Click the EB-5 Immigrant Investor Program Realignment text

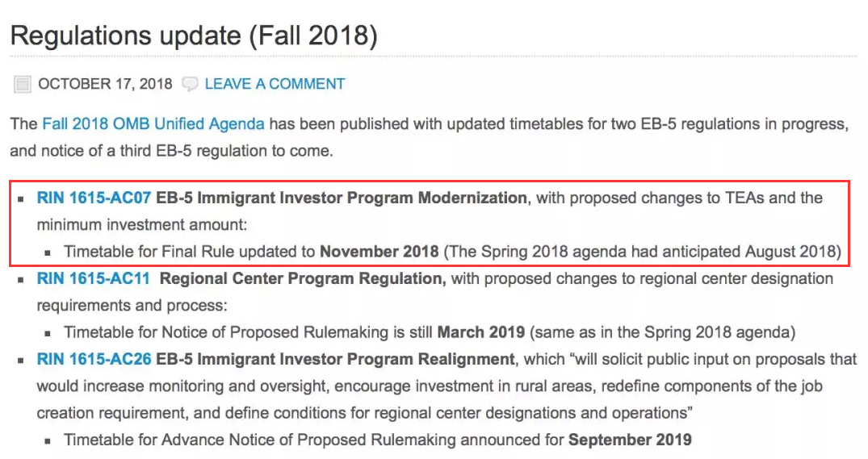pyautogui.click(x=335, y=359)
